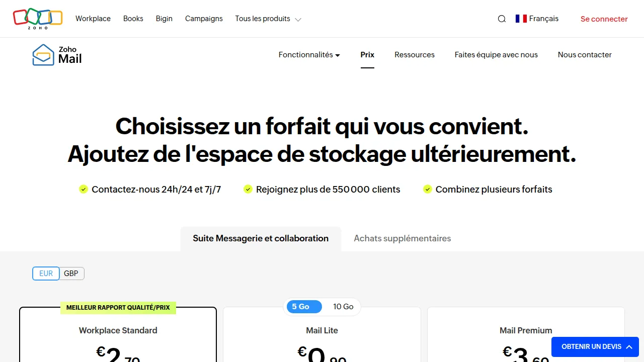Go to Ressources in the navigation
Viewport: 644px width, 362px height.
415,55
